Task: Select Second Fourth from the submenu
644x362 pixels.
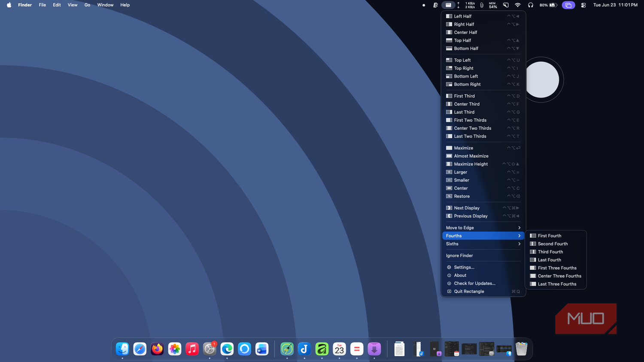Action: (556, 244)
